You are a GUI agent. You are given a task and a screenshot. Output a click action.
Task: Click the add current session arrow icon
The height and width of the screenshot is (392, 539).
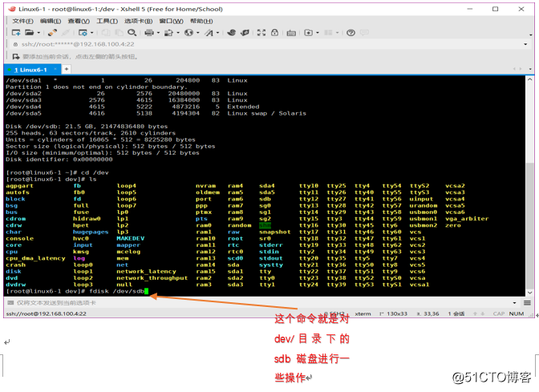coord(16,57)
